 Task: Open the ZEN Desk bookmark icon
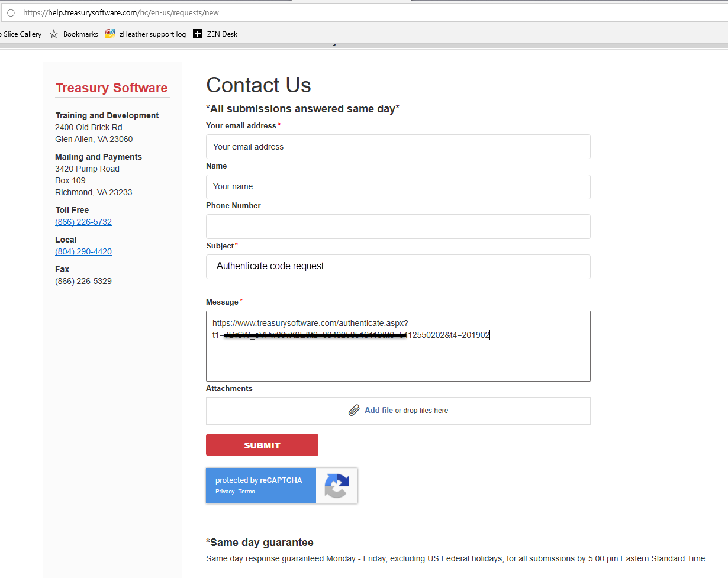(x=198, y=34)
